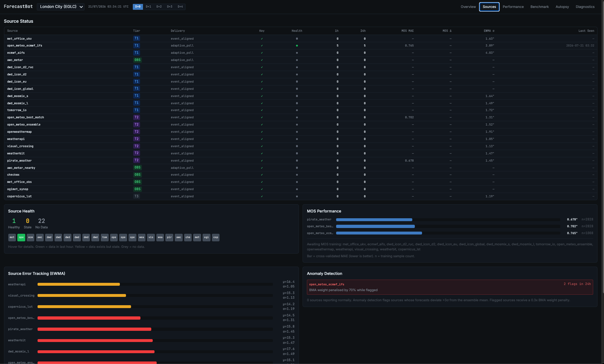Click the pirate_weather MOS performance bar
This screenshot has height=364, width=604.
click(x=374, y=219)
